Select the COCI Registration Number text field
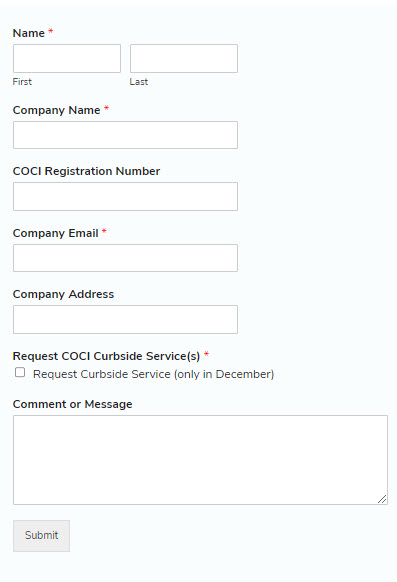The width and height of the screenshot is (397, 582). point(125,196)
